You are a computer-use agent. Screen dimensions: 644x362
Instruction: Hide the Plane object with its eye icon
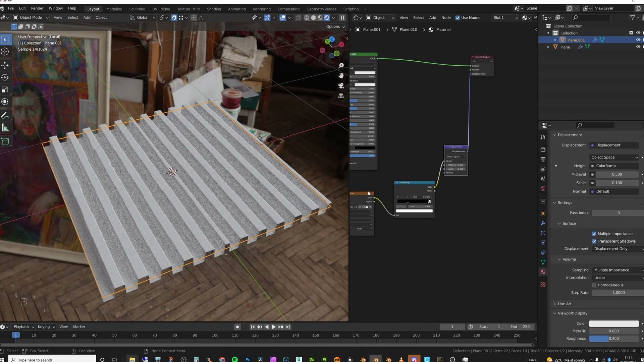[638, 47]
